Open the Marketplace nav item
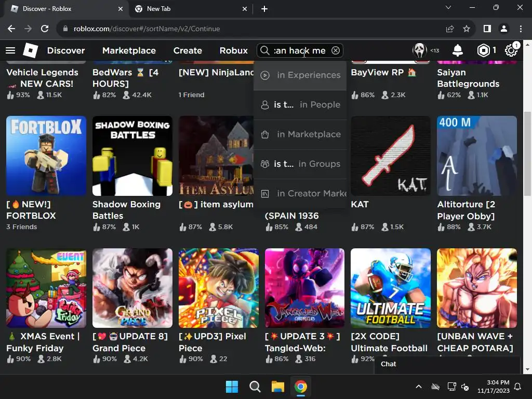 (x=129, y=50)
